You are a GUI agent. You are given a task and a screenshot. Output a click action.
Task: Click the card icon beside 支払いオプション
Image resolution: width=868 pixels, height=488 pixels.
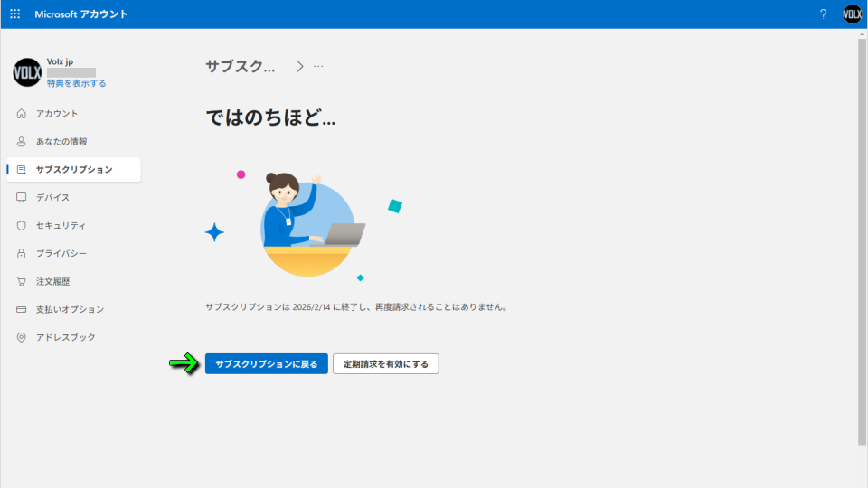tap(22, 310)
